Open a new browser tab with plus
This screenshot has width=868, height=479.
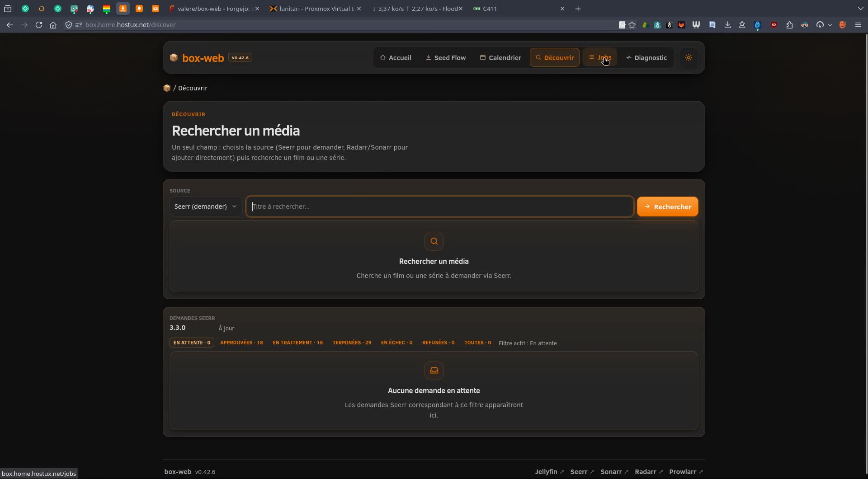pyautogui.click(x=578, y=9)
